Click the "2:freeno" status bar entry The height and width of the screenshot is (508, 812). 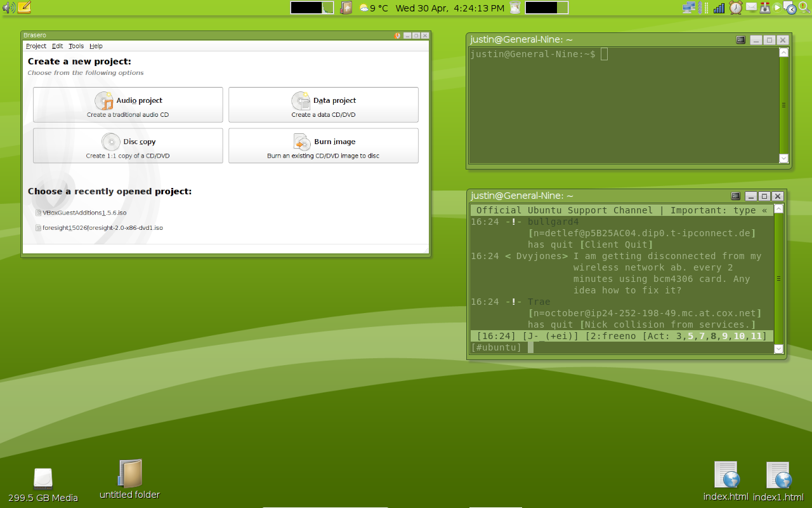point(610,336)
